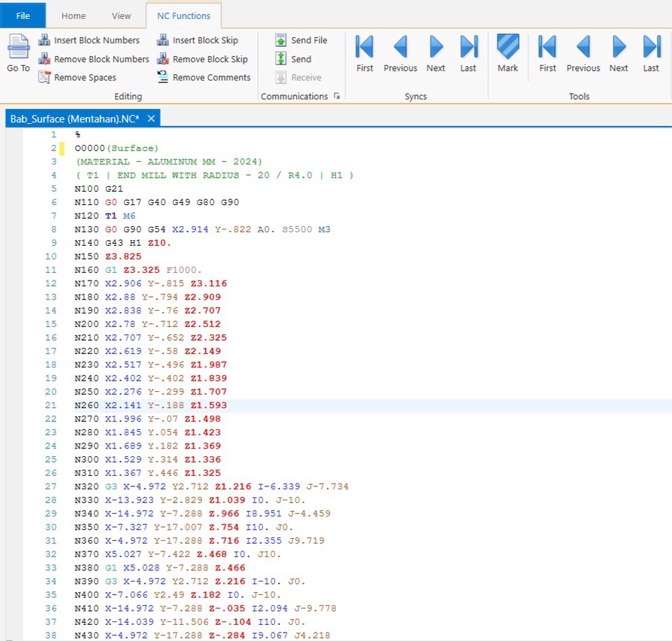Viewport: 672px width, 641px height.
Task: Click Remove Block Skip icon
Action: [163, 59]
